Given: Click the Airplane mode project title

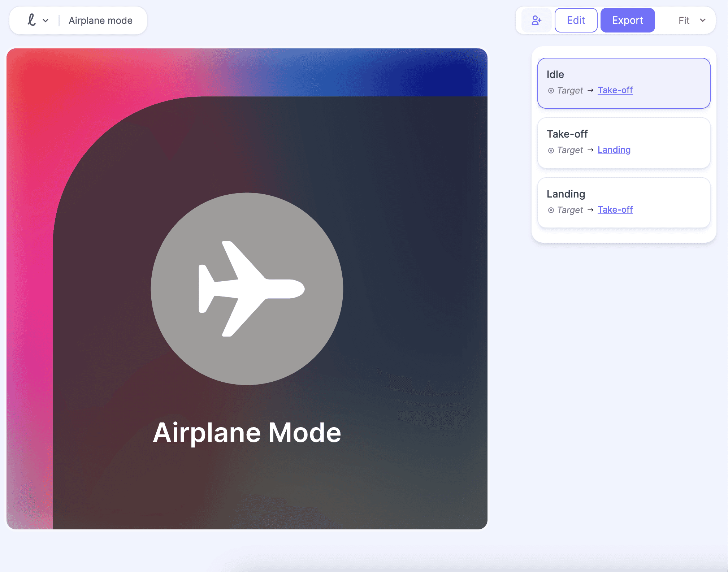Looking at the screenshot, I should coord(100,21).
